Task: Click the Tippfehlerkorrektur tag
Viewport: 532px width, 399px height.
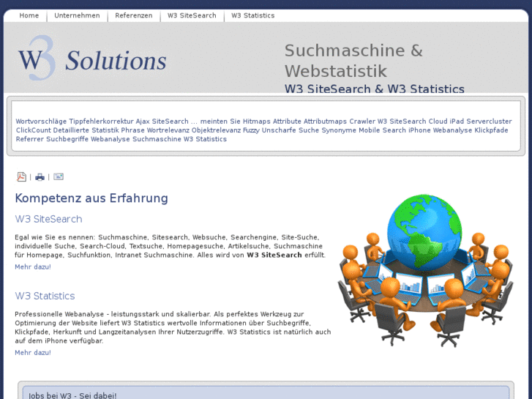Action: pos(101,122)
